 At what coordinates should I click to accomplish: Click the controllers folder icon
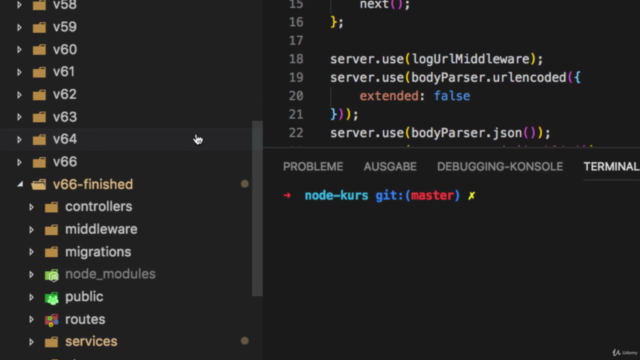51,207
